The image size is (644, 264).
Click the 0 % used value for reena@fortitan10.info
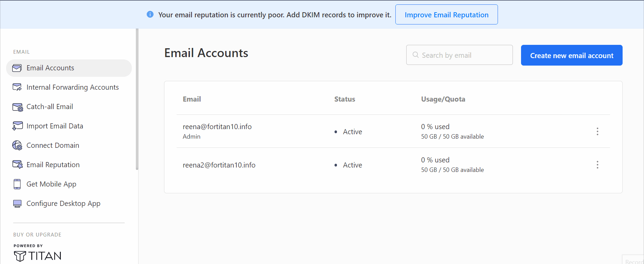[435, 127]
